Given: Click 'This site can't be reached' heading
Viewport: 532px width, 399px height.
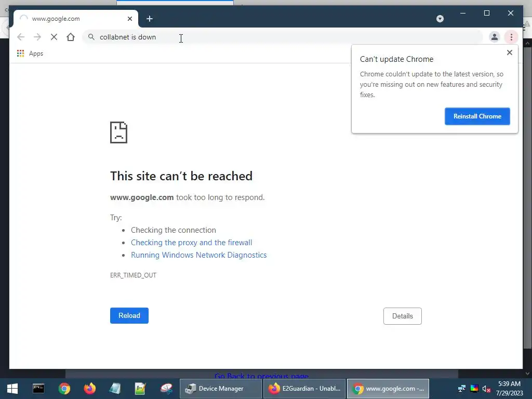Looking at the screenshot, I should tap(181, 176).
